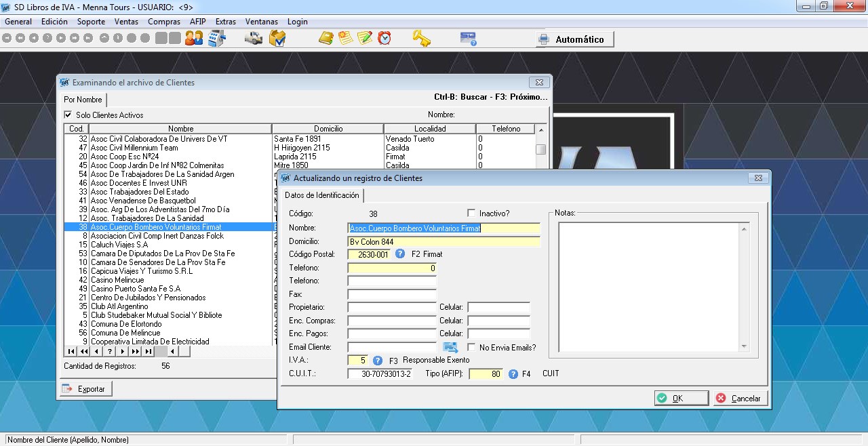Check the Inactivo? checkbox
868x446 pixels.
(471, 214)
